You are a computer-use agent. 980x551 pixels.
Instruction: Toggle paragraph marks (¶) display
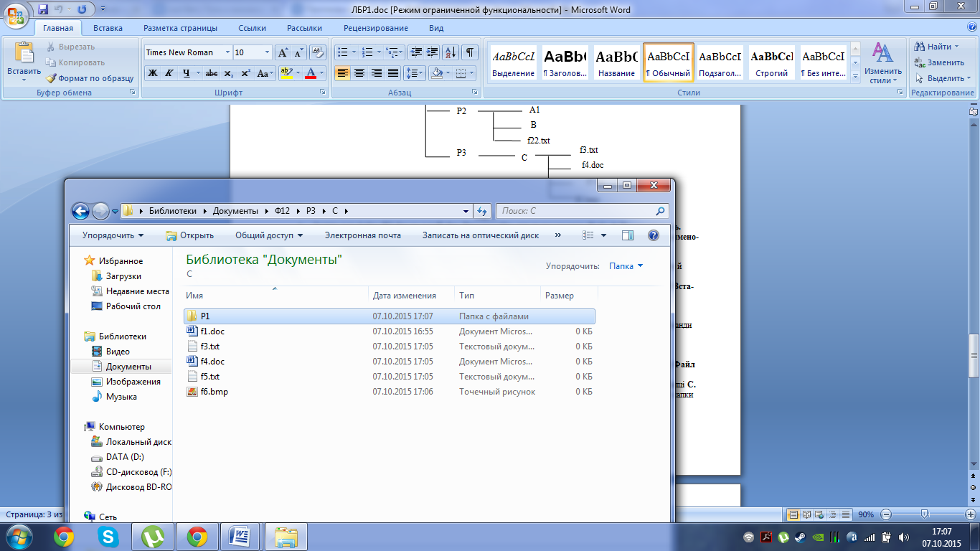[x=470, y=52]
